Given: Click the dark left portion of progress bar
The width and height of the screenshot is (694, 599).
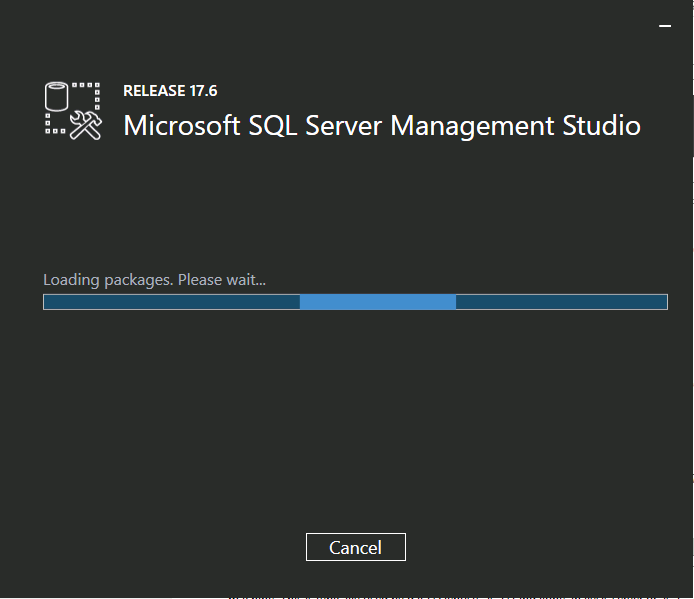Looking at the screenshot, I should tap(172, 302).
